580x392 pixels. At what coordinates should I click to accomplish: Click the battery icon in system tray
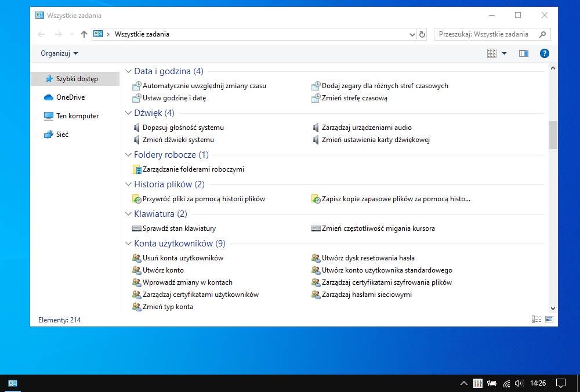pyautogui.click(x=491, y=383)
